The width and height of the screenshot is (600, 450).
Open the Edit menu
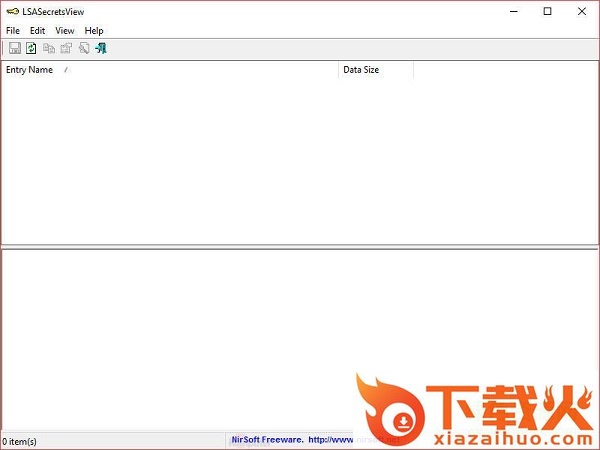pyautogui.click(x=38, y=31)
